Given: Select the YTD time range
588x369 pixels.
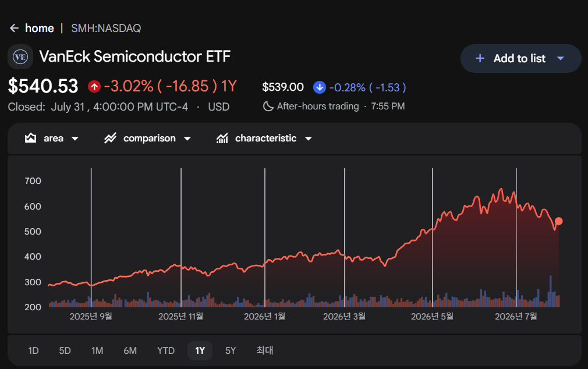Looking at the screenshot, I should click(166, 350).
